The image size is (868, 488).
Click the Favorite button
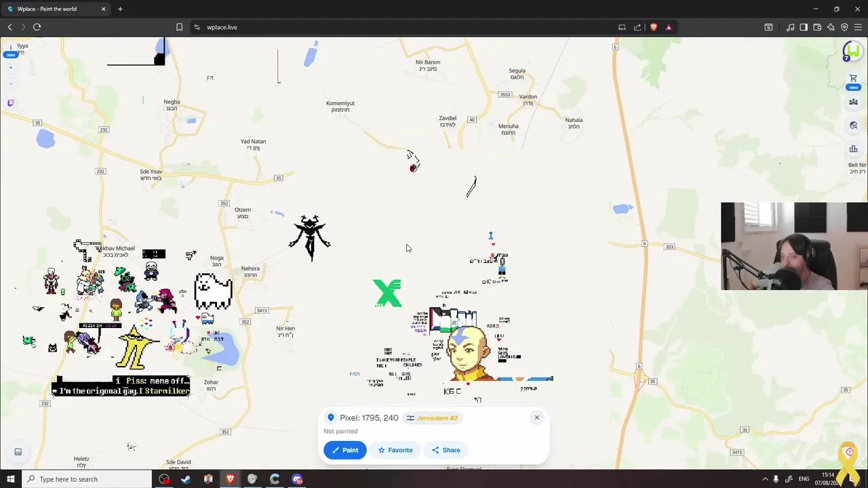click(x=395, y=450)
